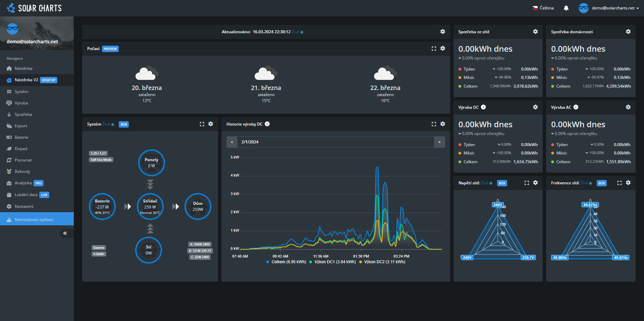Click the Solar Charts logo
Viewport: 644px width, 321px height.
34,8
